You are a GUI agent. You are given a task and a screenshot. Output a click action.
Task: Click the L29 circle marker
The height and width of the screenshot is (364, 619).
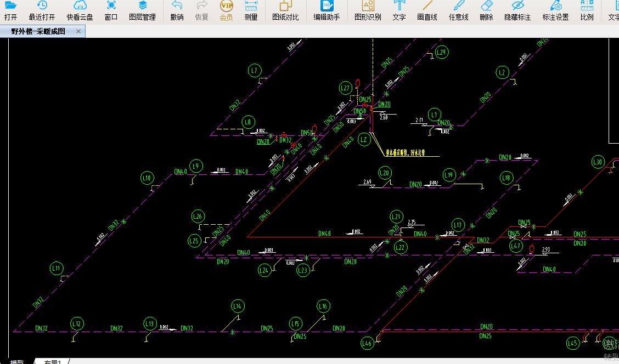[x=441, y=52]
